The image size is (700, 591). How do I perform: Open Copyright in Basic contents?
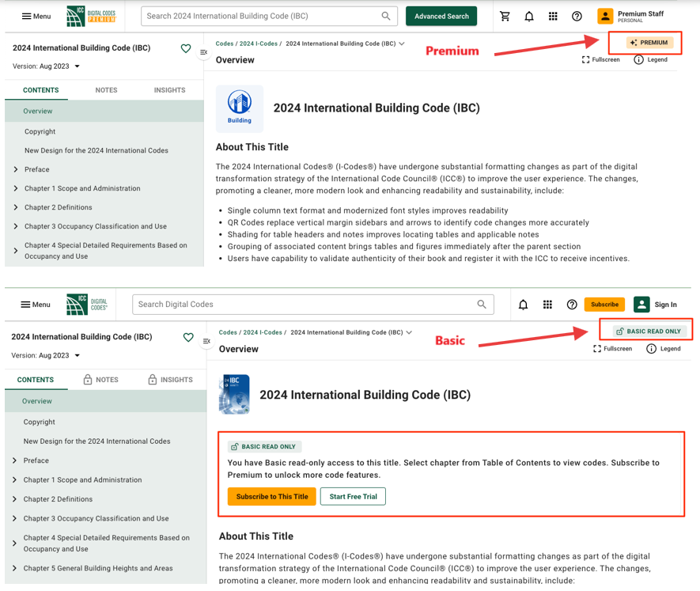[40, 422]
